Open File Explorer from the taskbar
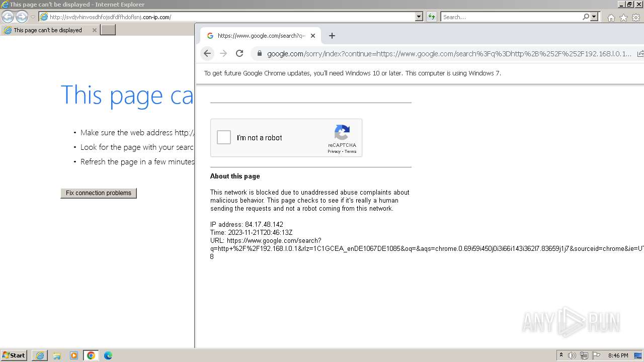The width and height of the screenshot is (644, 362). click(57, 355)
